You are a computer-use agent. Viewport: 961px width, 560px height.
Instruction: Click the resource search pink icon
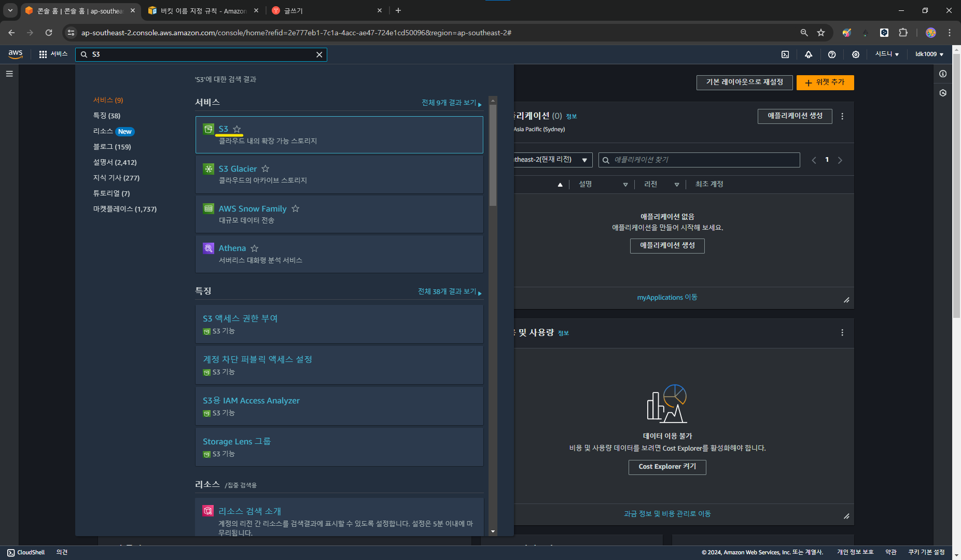[x=208, y=511]
